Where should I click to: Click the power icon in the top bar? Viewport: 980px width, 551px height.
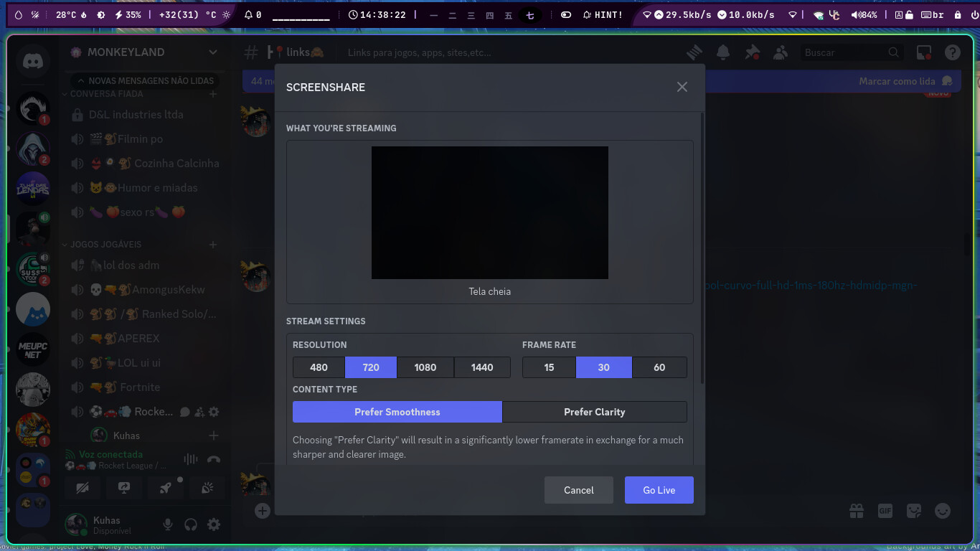[974, 14]
